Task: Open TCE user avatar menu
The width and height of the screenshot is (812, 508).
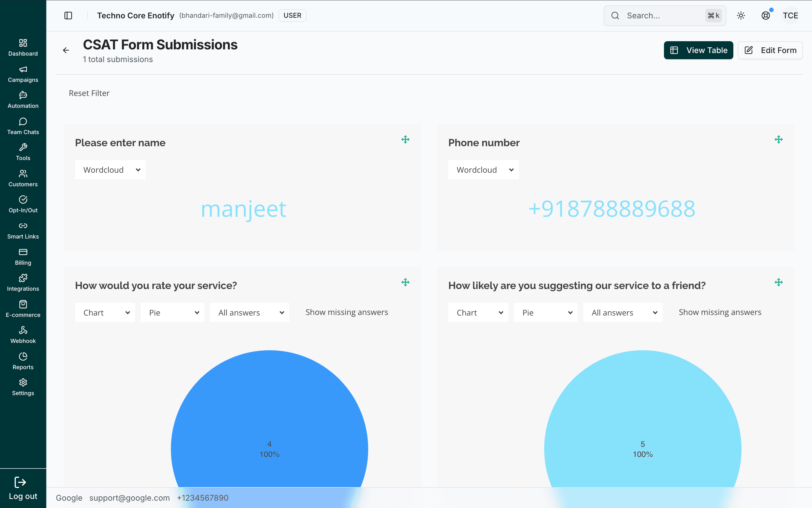Action: [x=791, y=16]
